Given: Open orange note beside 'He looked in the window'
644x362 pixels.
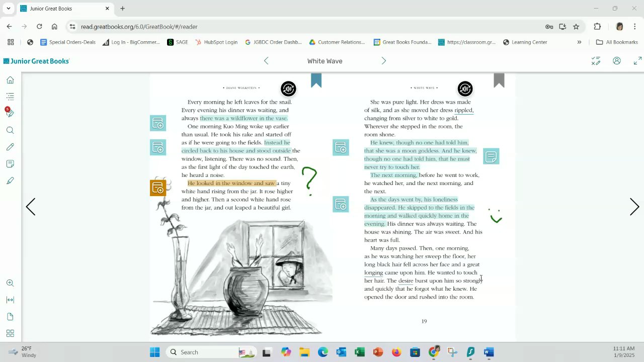Looking at the screenshot, I should 158,188.
